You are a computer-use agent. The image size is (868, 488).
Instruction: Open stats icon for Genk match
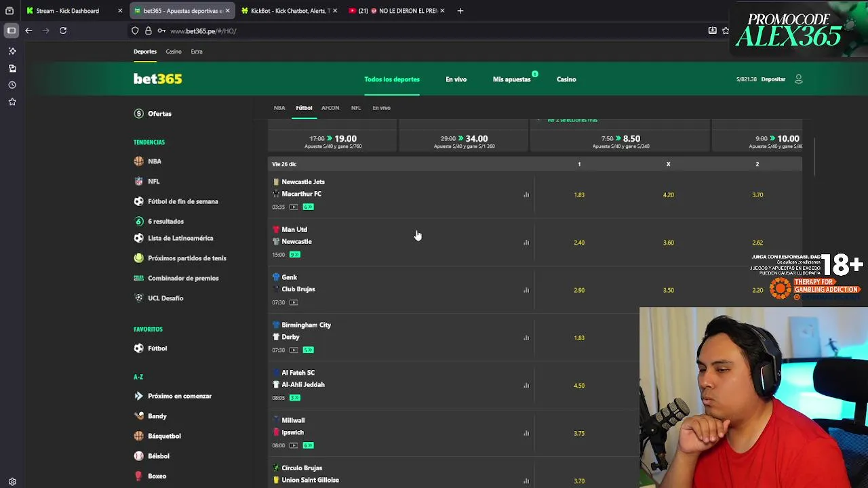[526, 290]
